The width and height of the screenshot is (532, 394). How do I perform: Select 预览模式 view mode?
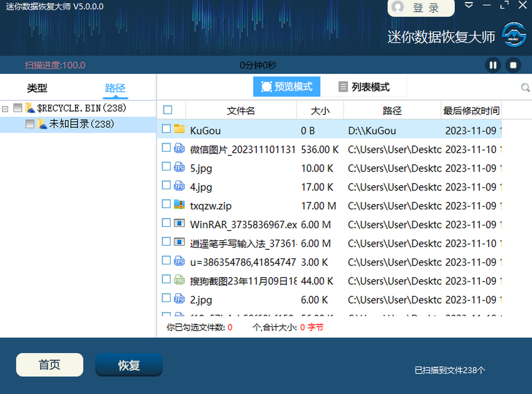[286, 86]
